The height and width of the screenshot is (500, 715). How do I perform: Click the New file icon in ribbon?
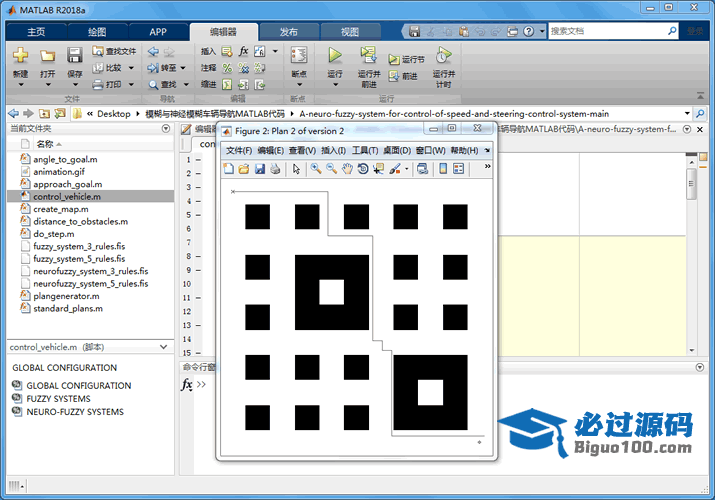[x=20, y=55]
